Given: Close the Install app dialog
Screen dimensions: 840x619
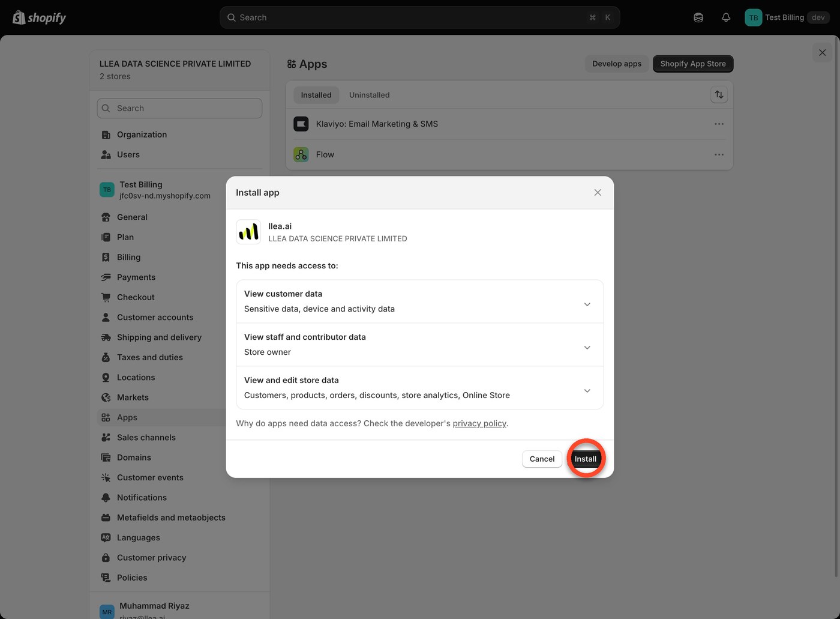Looking at the screenshot, I should pyautogui.click(x=598, y=192).
